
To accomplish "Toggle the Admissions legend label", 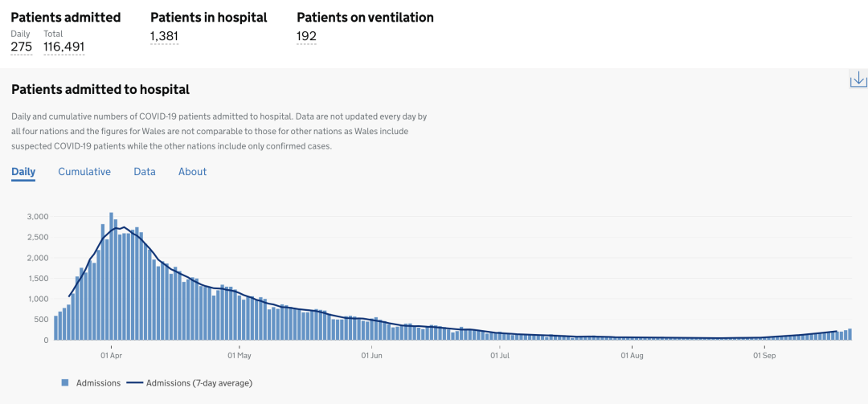I will (98, 383).
